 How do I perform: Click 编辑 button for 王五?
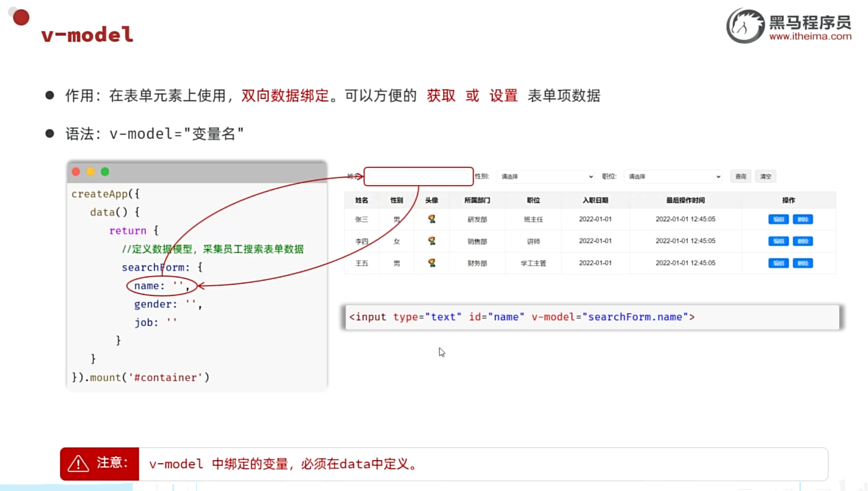778,263
